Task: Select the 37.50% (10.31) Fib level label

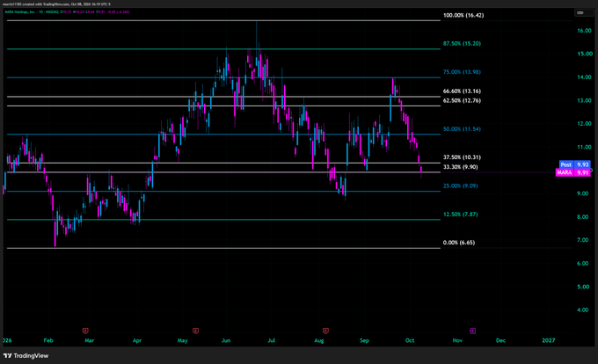Action: point(462,157)
